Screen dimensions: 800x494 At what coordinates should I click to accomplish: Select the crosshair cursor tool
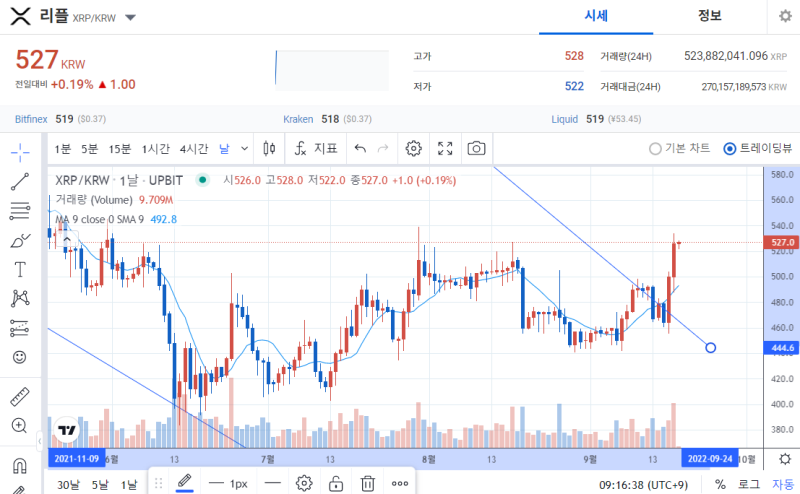click(20, 152)
